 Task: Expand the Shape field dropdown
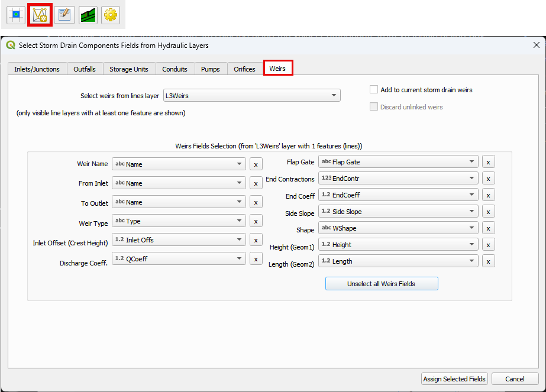(x=398, y=228)
